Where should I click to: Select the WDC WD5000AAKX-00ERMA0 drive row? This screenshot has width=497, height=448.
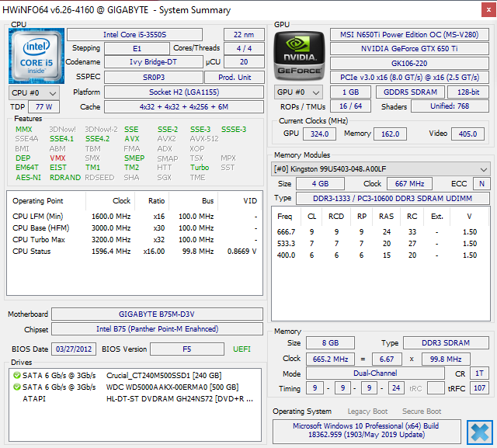tap(134, 387)
